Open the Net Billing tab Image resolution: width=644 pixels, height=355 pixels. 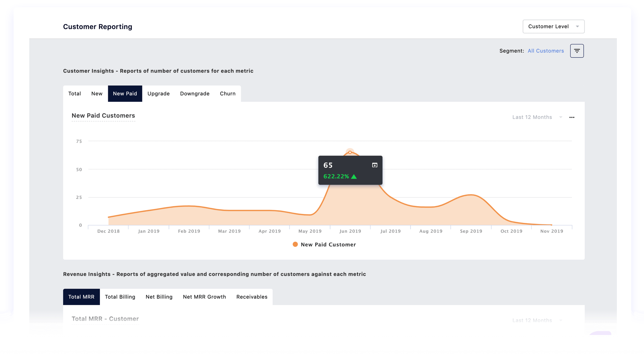point(159,297)
